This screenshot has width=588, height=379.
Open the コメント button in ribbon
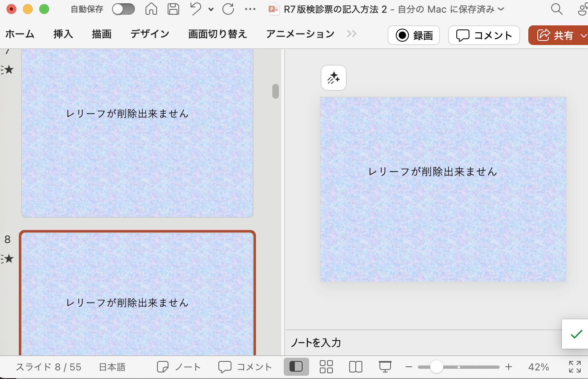[x=484, y=35]
